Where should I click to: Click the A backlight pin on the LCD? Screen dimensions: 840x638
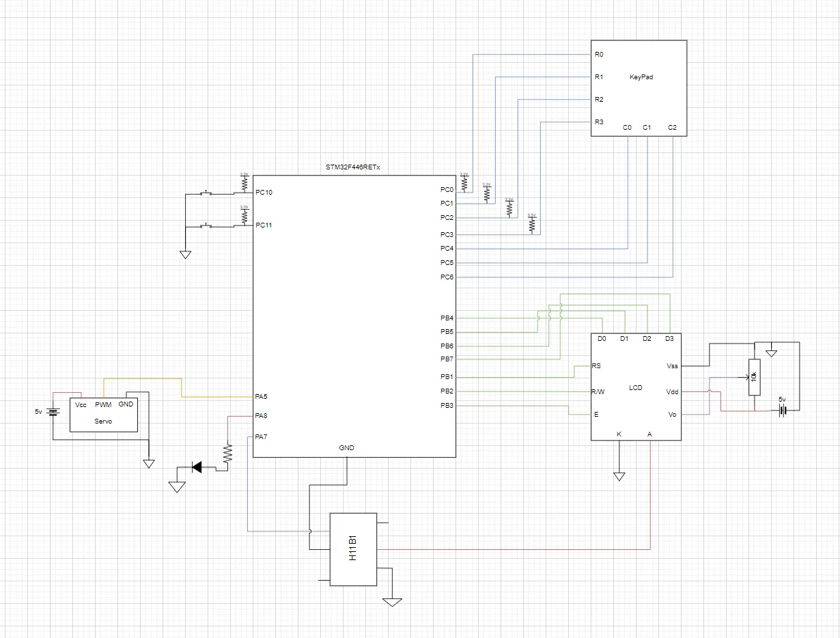coord(650,434)
